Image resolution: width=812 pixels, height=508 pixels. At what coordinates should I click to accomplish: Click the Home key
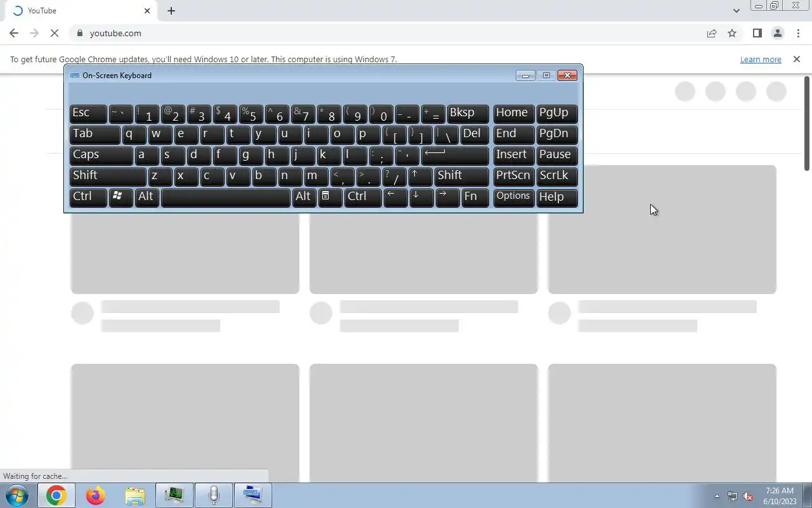(x=513, y=113)
